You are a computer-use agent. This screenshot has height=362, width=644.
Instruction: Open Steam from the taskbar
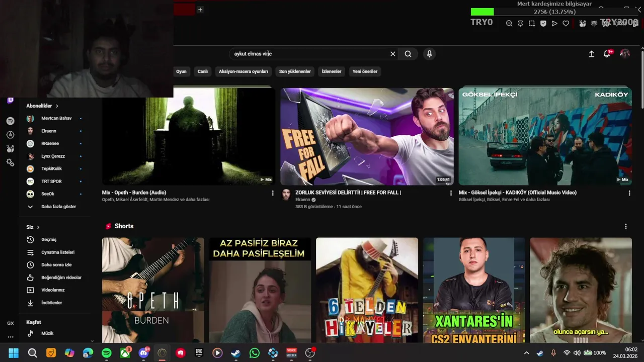[235, 353]
